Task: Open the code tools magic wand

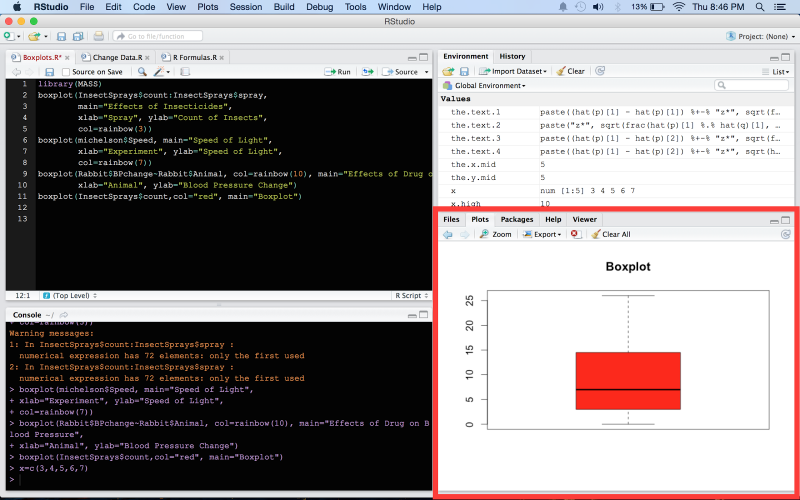Action: pos(161,72)
